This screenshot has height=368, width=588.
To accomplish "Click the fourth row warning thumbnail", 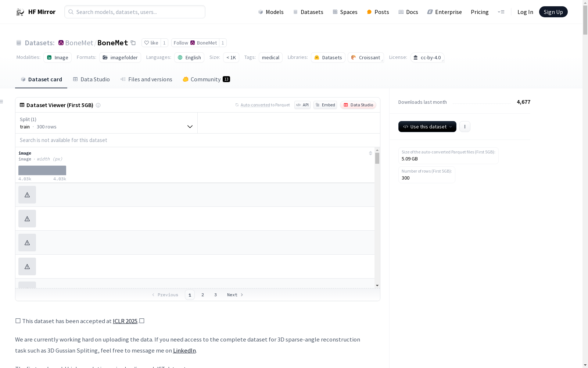I will (27, 267).
